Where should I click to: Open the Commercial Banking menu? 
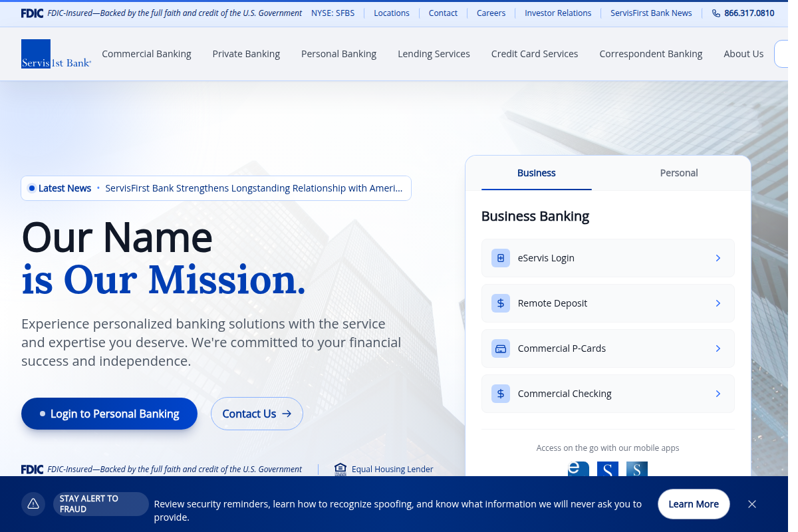pyautogui.click(x=146, y=54)
